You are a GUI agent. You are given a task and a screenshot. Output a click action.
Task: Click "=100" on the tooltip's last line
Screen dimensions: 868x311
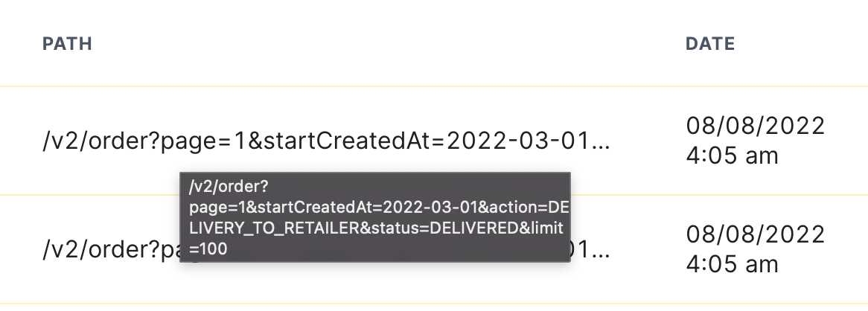[x=208, y=249]
